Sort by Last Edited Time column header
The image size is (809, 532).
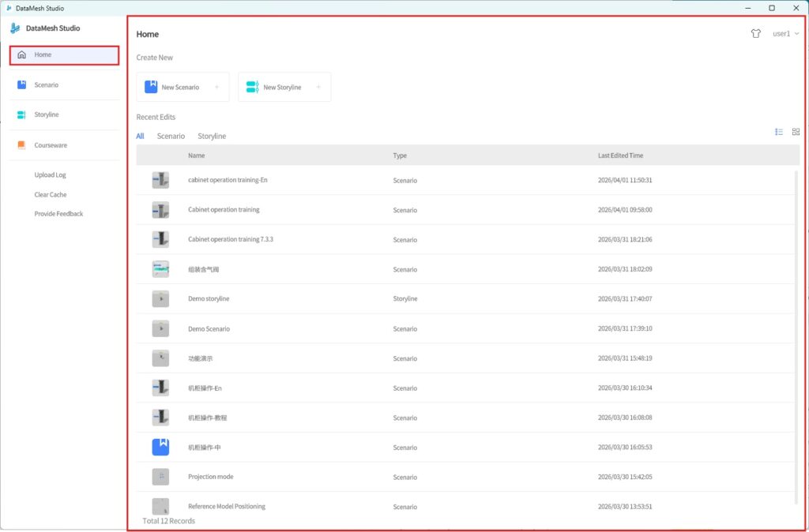620,155
